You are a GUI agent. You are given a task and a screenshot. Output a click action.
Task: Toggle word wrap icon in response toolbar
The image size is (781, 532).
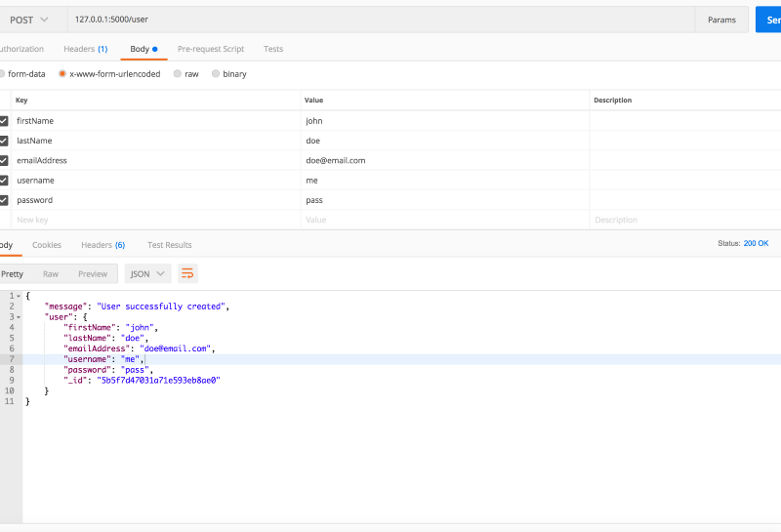(x=187, y=273)
